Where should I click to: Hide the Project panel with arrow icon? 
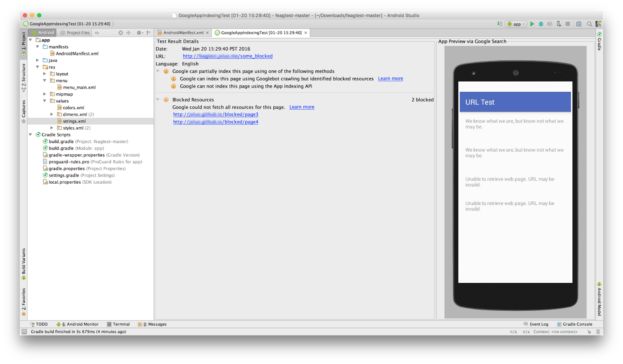[x=149, y=33]
